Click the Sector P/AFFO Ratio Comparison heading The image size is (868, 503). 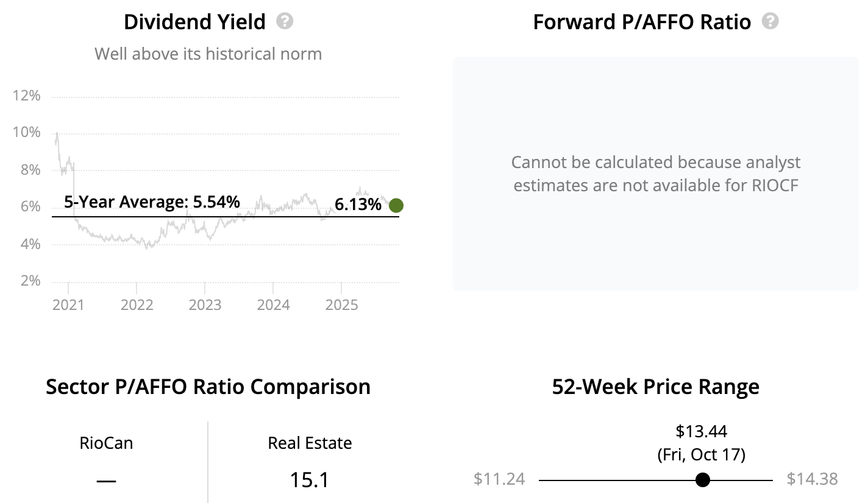point(208,387)
